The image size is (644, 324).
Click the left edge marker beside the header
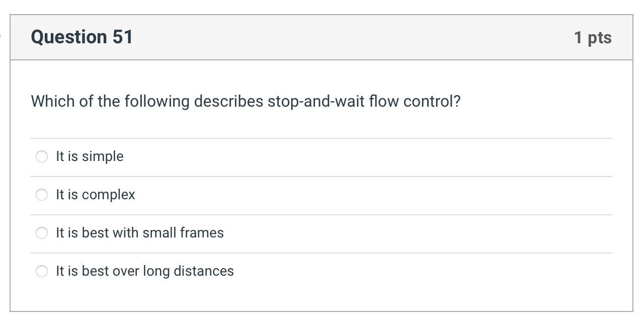(2, 37)
